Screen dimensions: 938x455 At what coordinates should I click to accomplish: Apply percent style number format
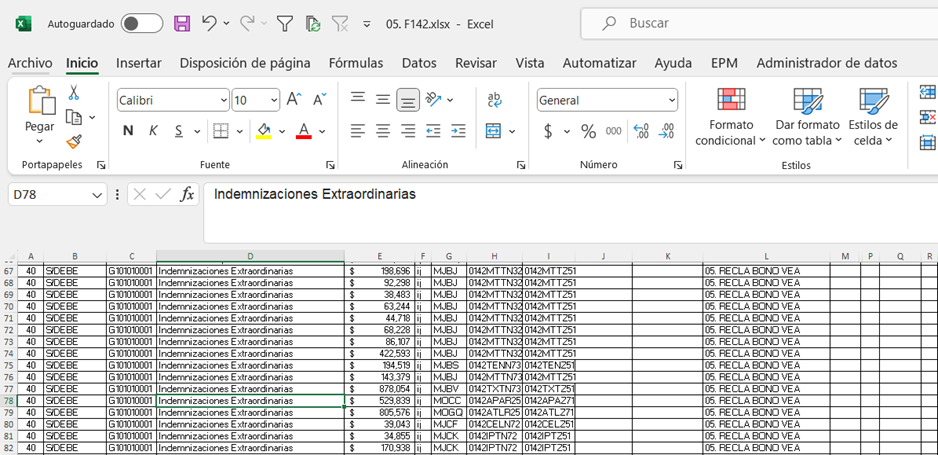588,131
